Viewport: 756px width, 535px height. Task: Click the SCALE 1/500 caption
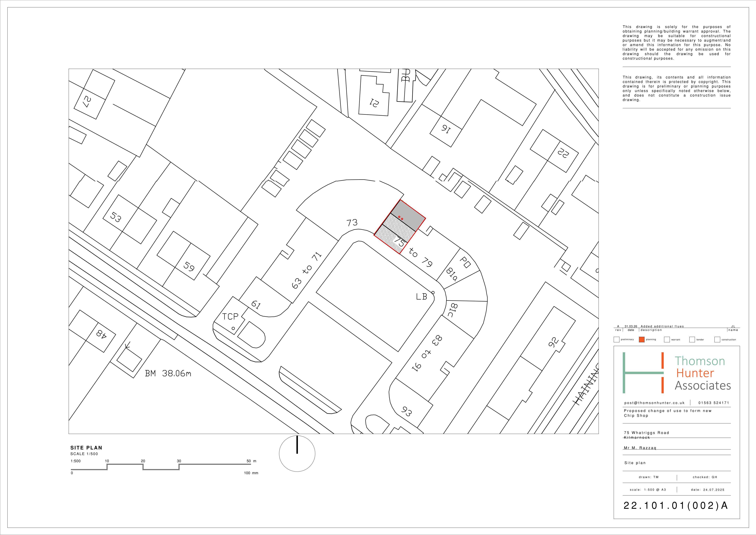[84, 454]
